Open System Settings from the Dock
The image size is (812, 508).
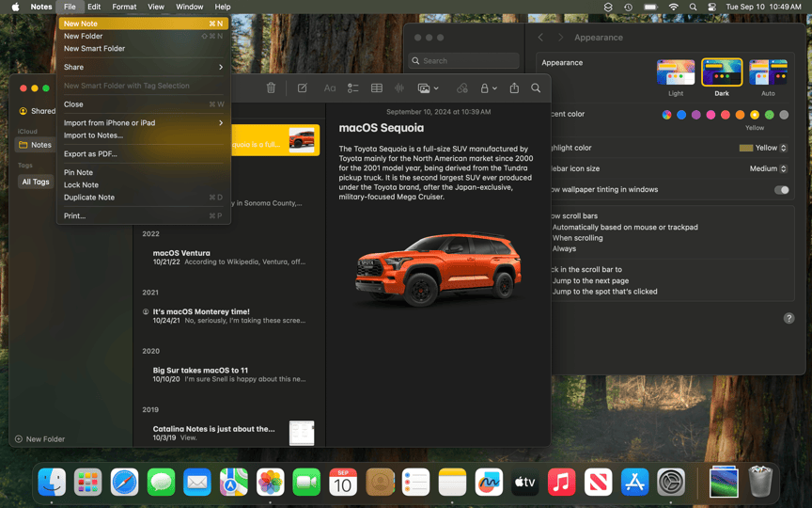coord(671,482)
